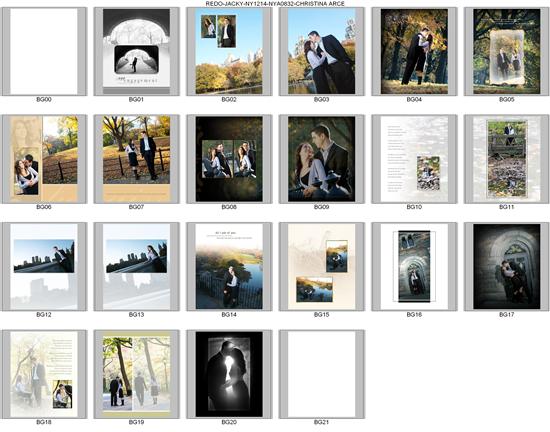This screenshot has width=550, height=432.
Task: Open BG02 skyline with two portraits thumbnail
Action: [x=229, y=52]
